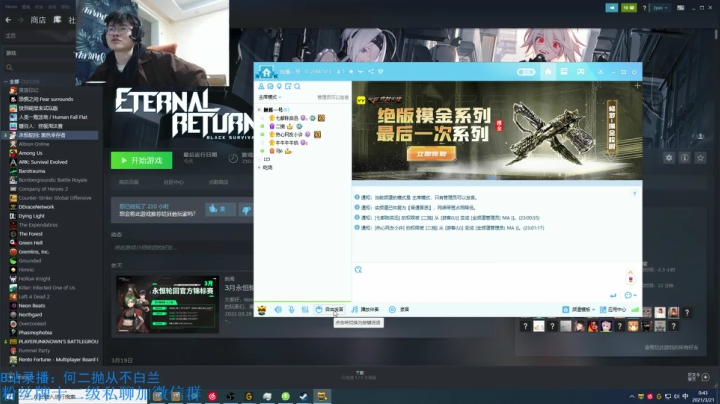Click the YY channel home logo icon
The height and width of the screenshot is (404, 720).
point(266,72)
